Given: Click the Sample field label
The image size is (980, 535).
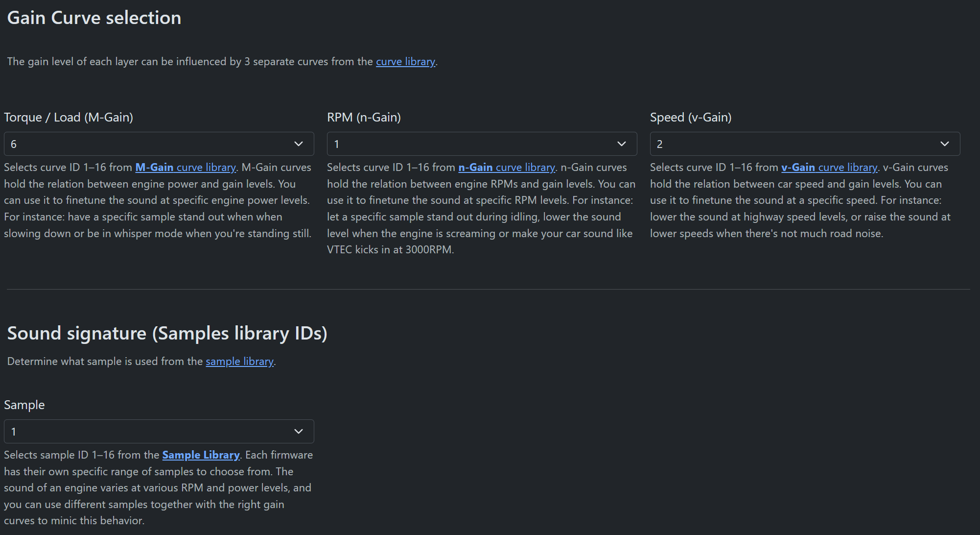Looking at the screenshot, I should tap(24, 405).
